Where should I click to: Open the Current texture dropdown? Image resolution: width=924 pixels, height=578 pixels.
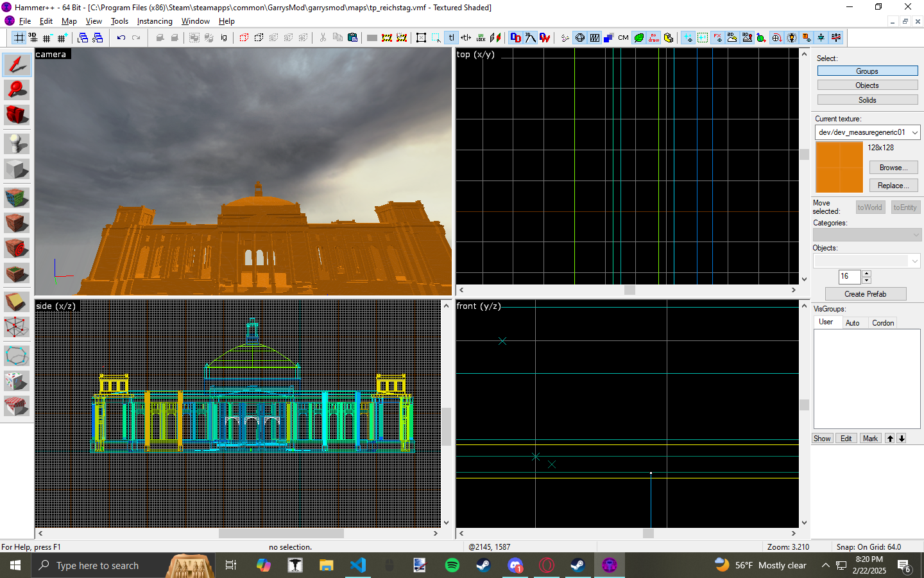867,132
